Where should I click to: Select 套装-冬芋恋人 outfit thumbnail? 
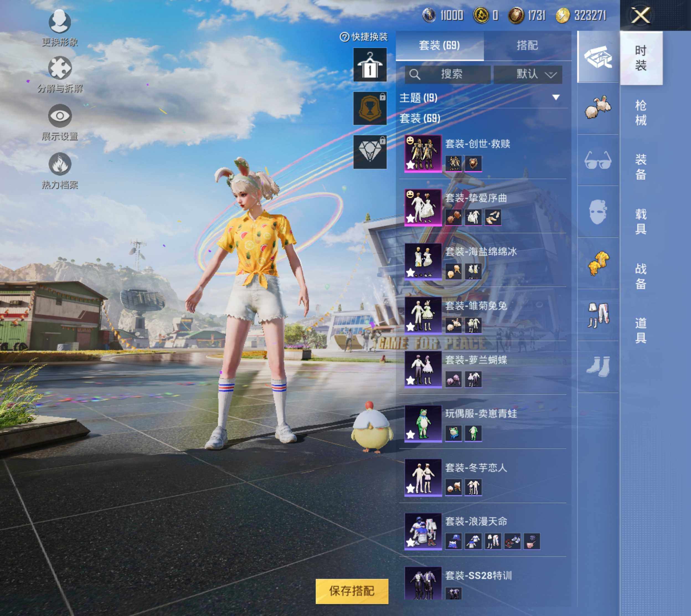tap(423, 478)
